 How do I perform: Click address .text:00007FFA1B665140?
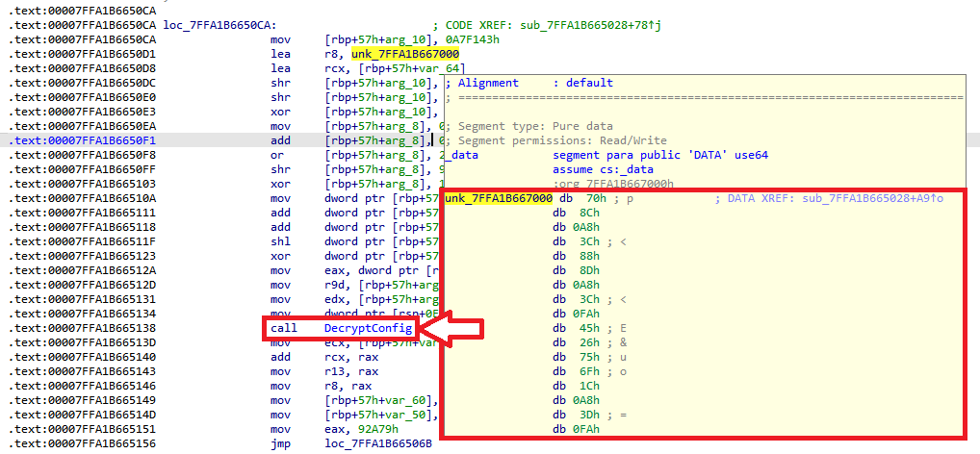[83, 357]
